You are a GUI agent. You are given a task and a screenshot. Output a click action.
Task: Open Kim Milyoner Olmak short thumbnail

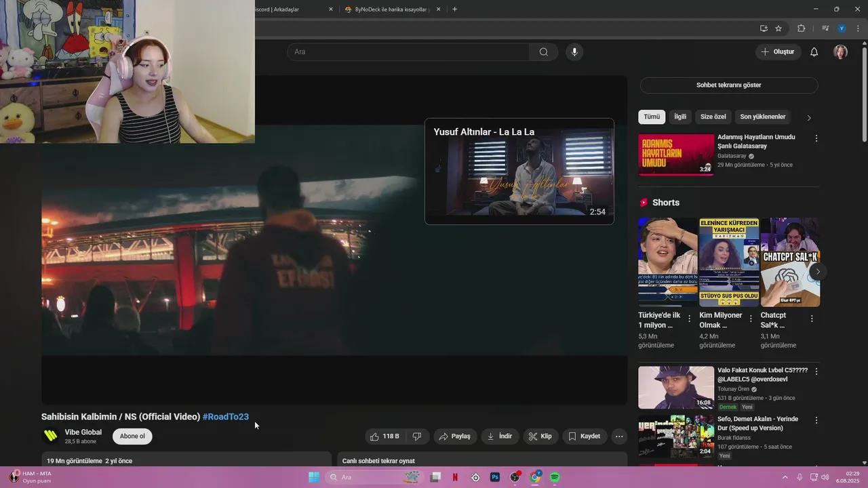click(x=729, y=262)
